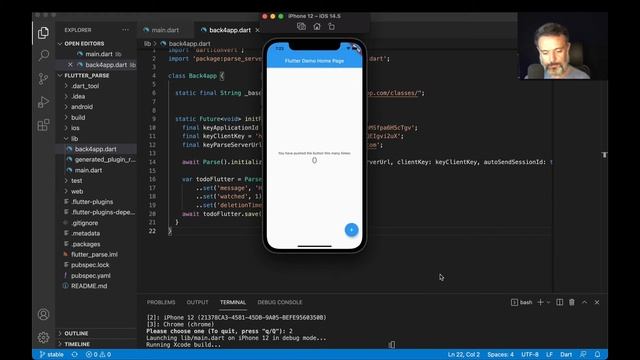Select the bash terminal entry
This screenshot has height=360, width=640.
(522, 302)
